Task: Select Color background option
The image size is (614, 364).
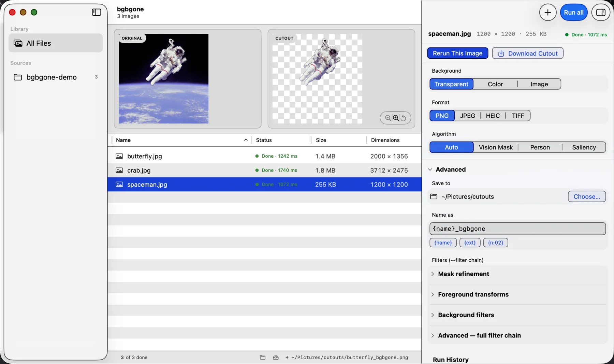Action: point(495,84)
